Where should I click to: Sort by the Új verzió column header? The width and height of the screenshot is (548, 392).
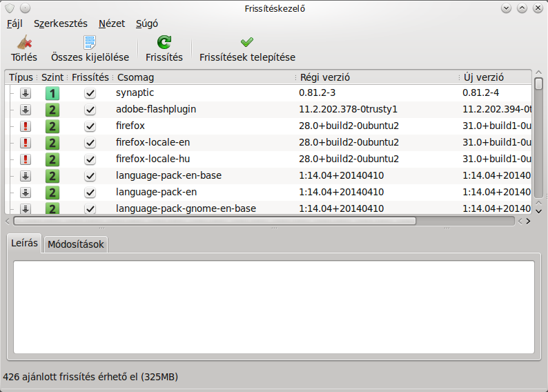496,77
